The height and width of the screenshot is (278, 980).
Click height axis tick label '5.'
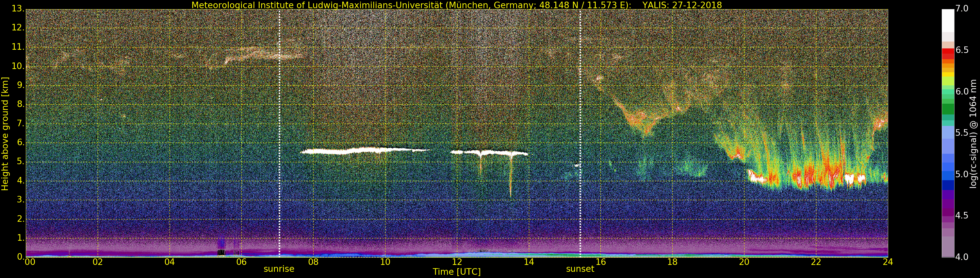tap(20, 162)
